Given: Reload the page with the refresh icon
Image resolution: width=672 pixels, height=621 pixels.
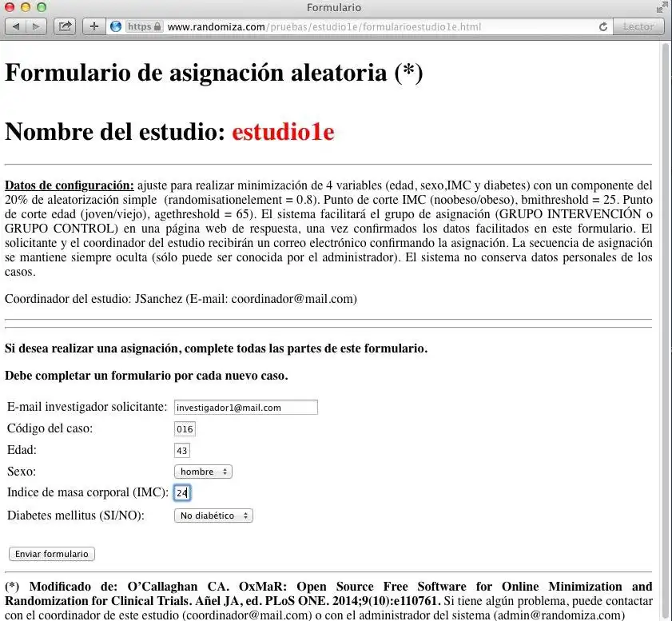Looking at the screenshot, I should (603, 26).
